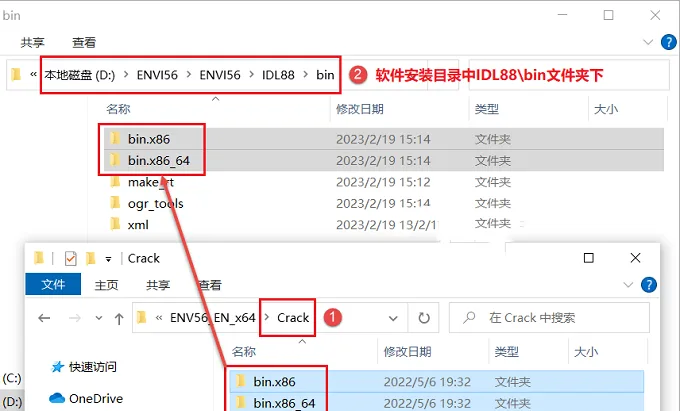Click bin breadcrumb segment
This screenshot has height=411, width=680.
click(x=325, y=75)
